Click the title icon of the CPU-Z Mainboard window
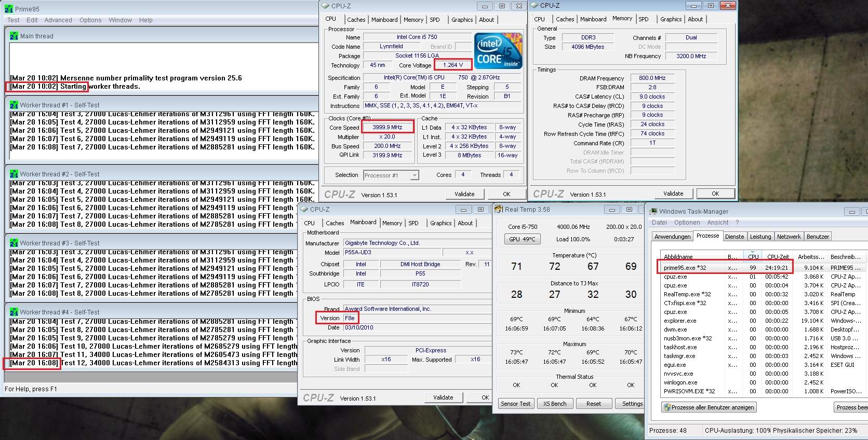This screenshot has width=868, height=440. (304, 209)
